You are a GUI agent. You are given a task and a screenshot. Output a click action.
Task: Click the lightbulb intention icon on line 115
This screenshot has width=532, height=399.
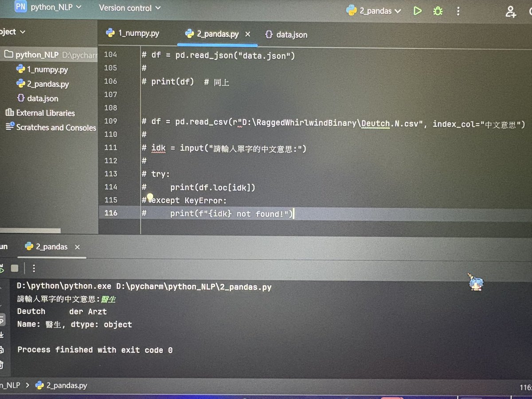(150, 196)
